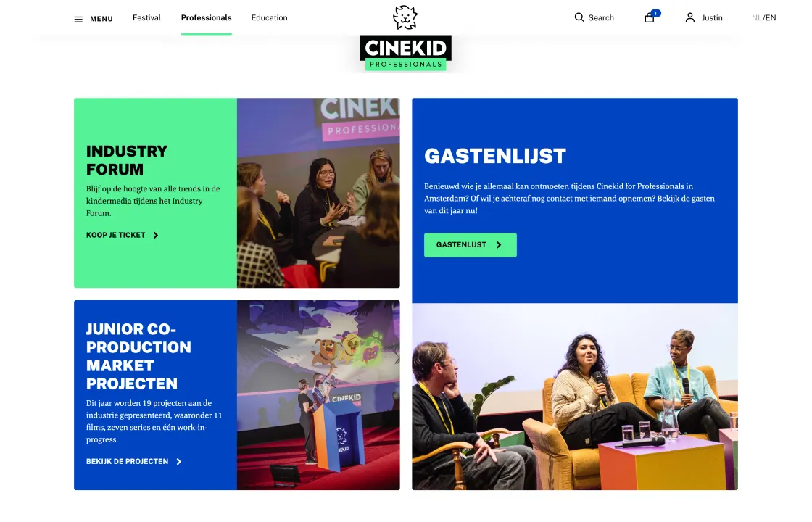The height and width of the screenshot is (522, 812).
Task: Click the chevron inside the Gastenlijst button
Action: point(499,245)
